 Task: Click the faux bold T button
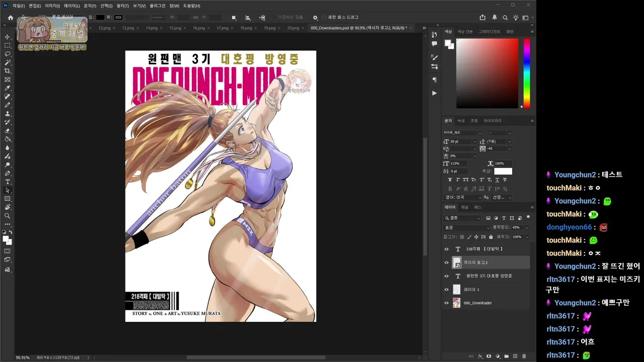click(x=450, y=179)
